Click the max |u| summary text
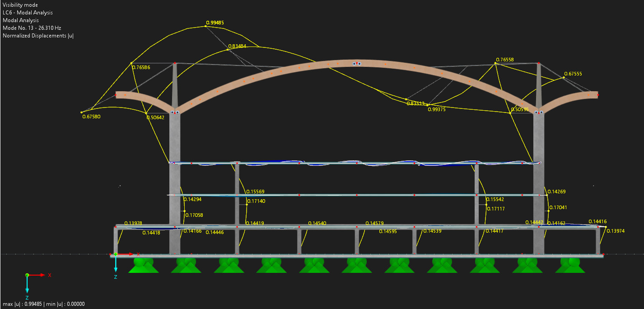Image resolution: width=644 pixels, height=309 pixels. 43,304
